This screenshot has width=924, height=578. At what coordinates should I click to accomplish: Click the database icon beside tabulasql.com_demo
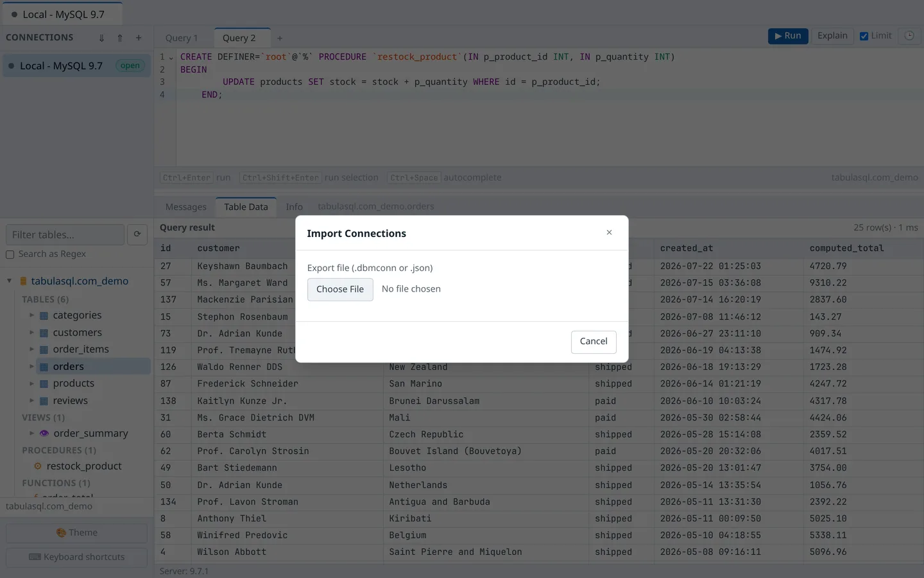pos(24,281)
